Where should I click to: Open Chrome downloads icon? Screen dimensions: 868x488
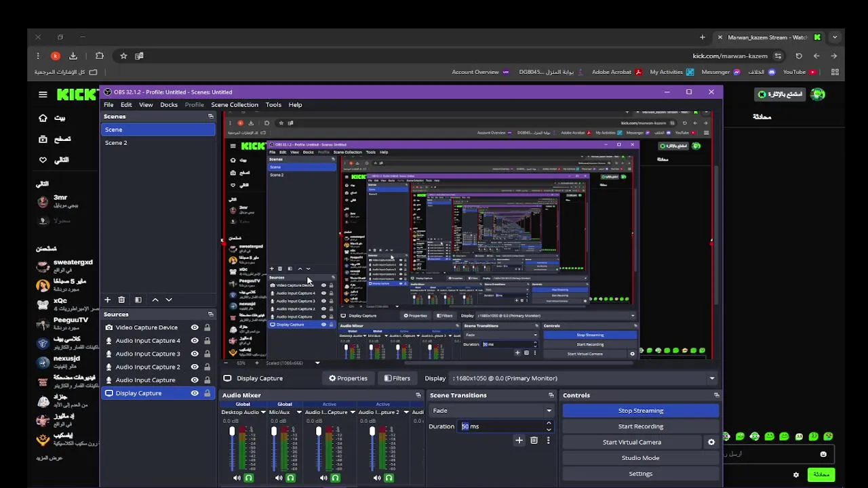(73, 56)
